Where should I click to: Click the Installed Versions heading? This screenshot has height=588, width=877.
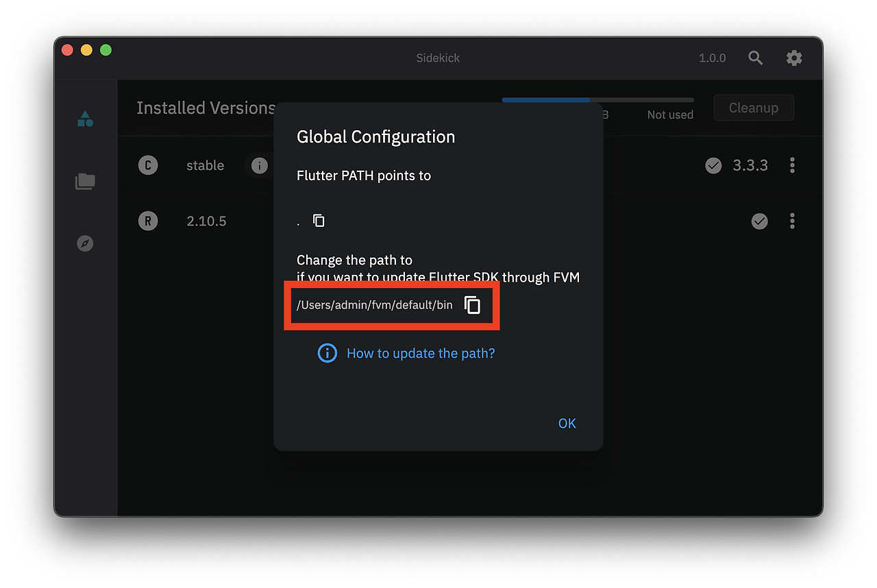[206, 108]
